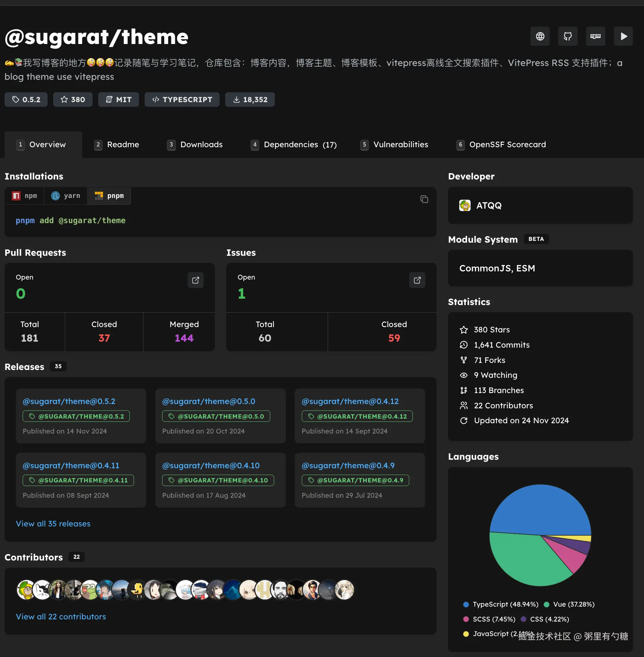Click the @SUGARAT/THEME@0.5.2 tag badge
This screenshot has height=657, width=644.
(x=76, y=416)
